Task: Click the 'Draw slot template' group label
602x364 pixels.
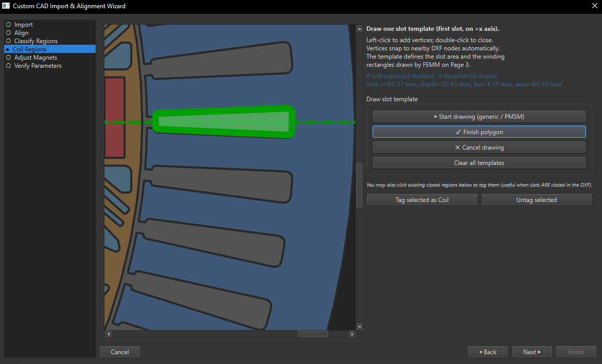Action: (392, 99)
